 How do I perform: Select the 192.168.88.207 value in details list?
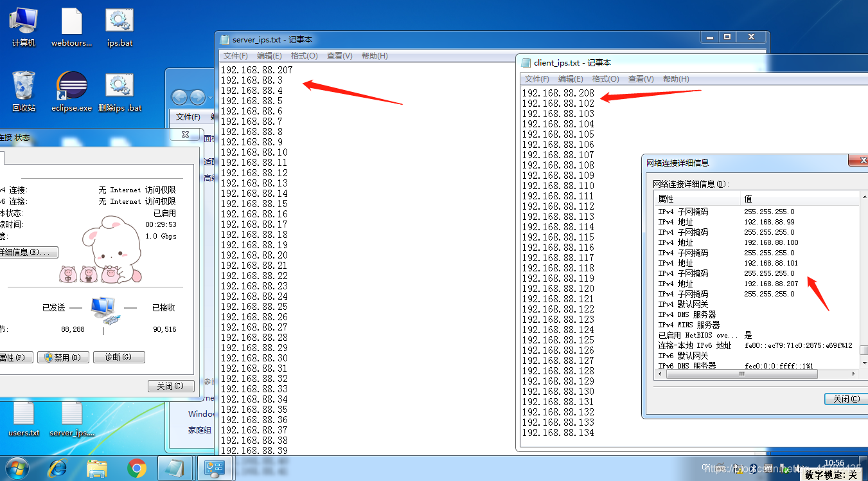click(x=771, y=284)
